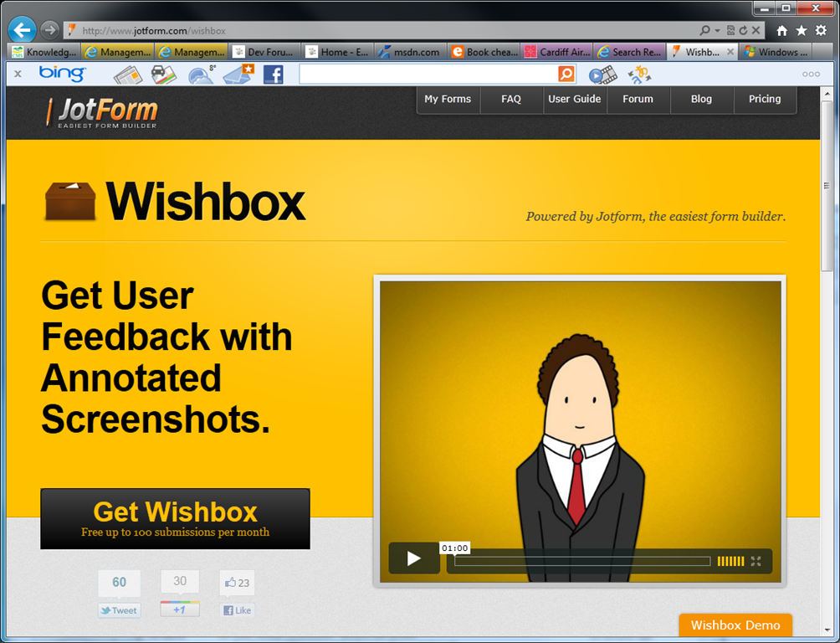Close the Wishb... browser tab
Screen dimensions: 840x643
point(730,52)
